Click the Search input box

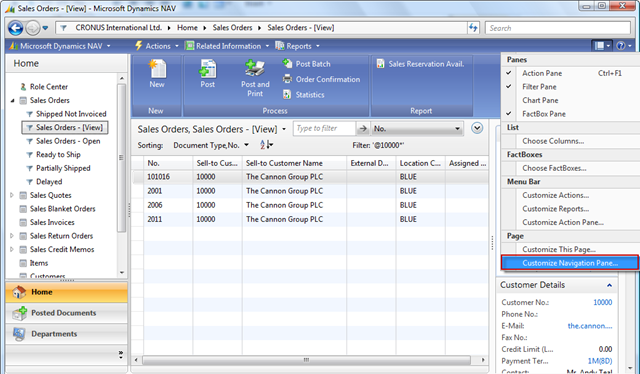558,28
